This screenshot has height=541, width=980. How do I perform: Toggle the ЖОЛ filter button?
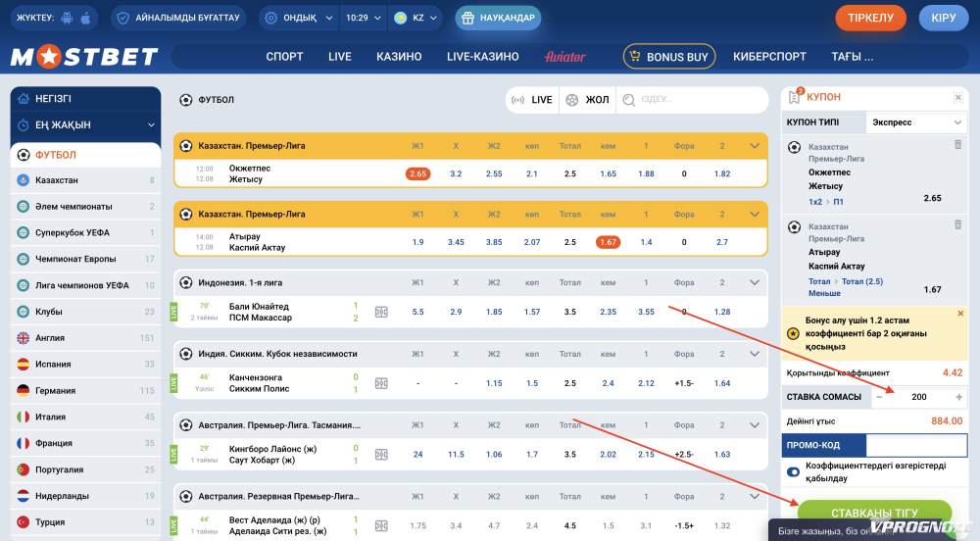(x=586, y=100)
